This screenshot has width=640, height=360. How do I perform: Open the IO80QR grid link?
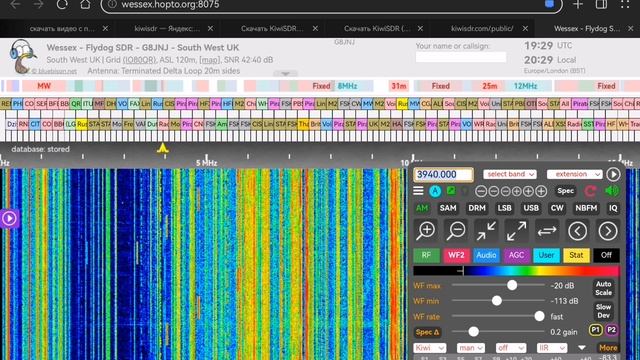tap(140, 60)
